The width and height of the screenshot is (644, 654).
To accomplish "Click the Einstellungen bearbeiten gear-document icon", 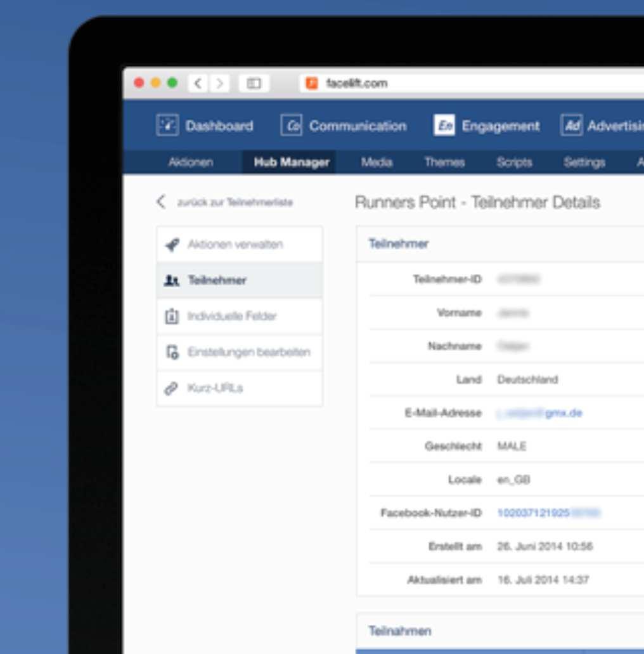I will [x=172, y=352].
